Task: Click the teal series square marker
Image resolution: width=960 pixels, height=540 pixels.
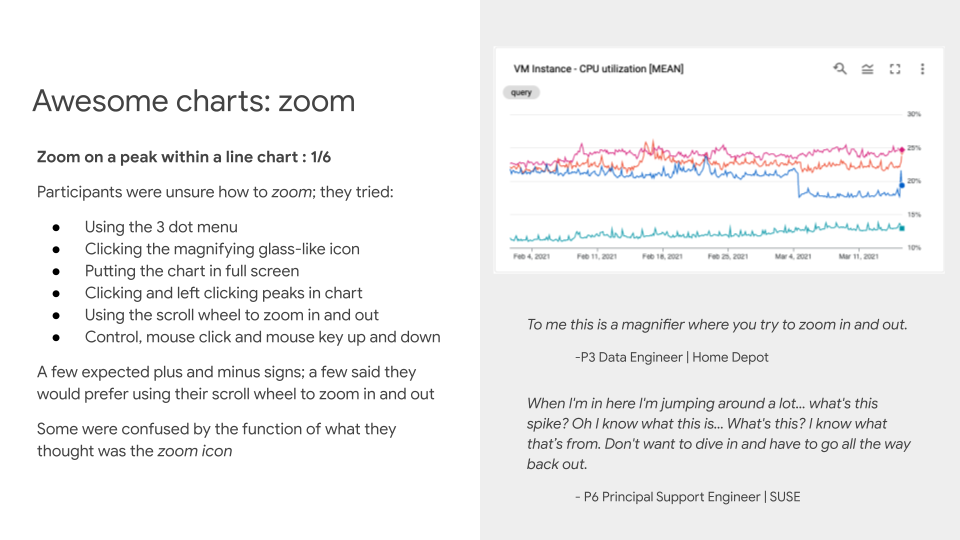Action: coord(902,229)
